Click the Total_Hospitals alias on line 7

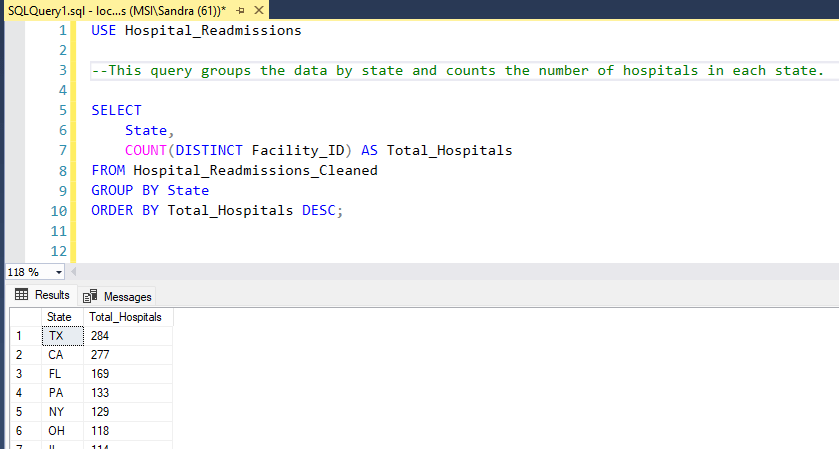pos(449,150)
